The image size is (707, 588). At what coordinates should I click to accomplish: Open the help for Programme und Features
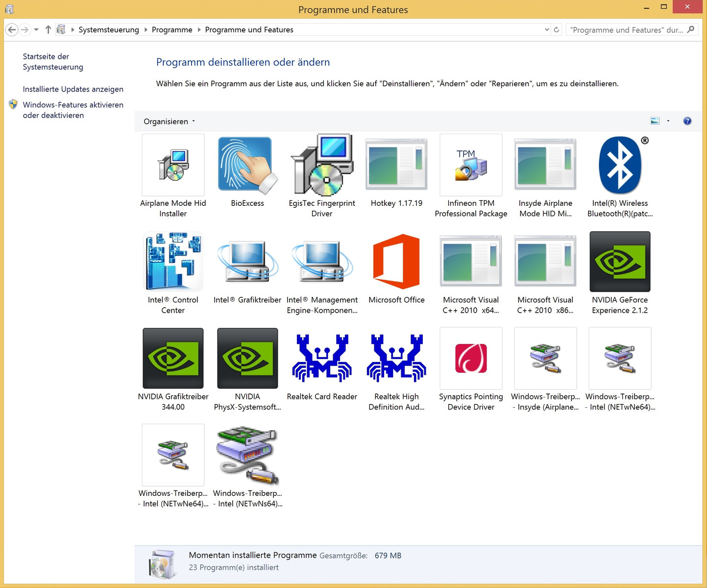pos(687,121)
